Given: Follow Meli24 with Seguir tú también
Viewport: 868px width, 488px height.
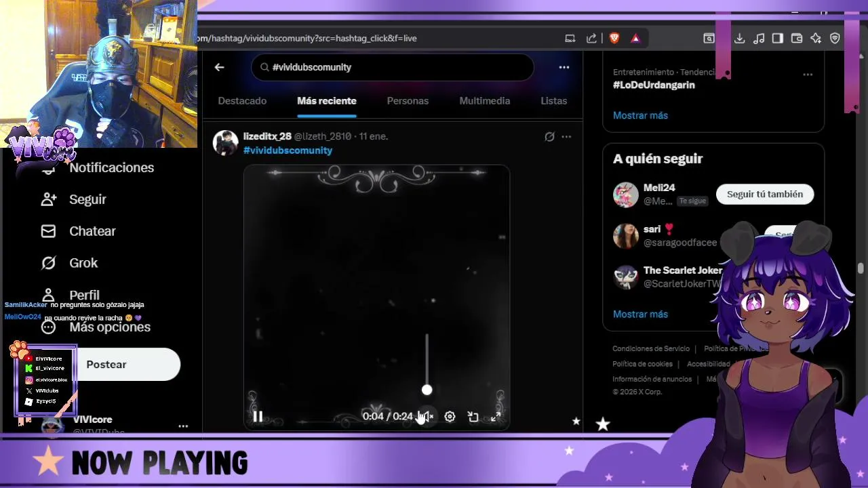Looking at the screenshot, I should click(765, 194).
